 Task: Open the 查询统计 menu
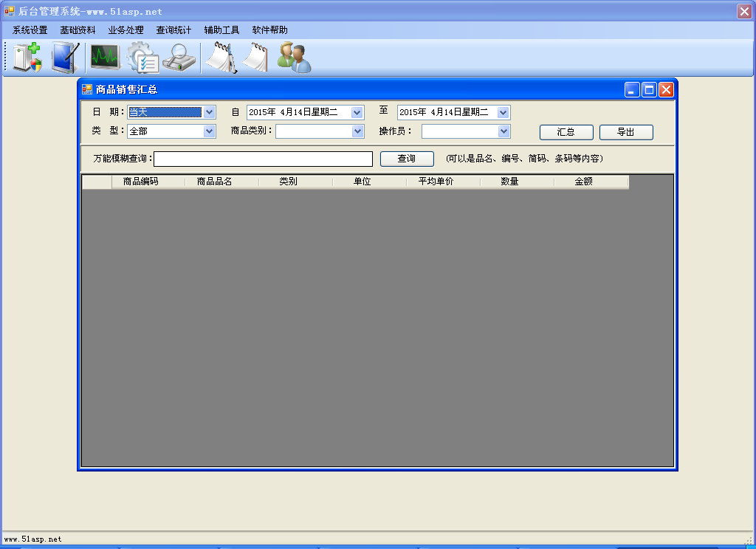173,30
